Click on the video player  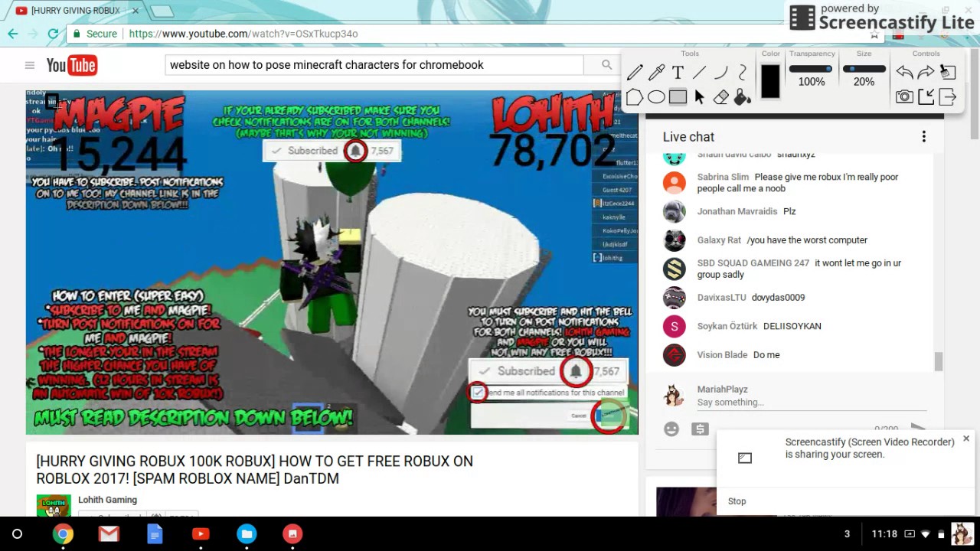pos(332,262)
